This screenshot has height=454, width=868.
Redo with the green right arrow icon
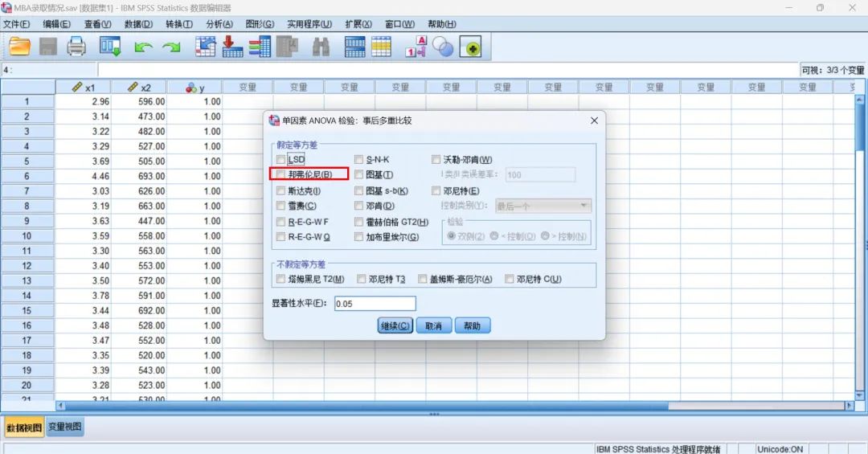point(172,47)
